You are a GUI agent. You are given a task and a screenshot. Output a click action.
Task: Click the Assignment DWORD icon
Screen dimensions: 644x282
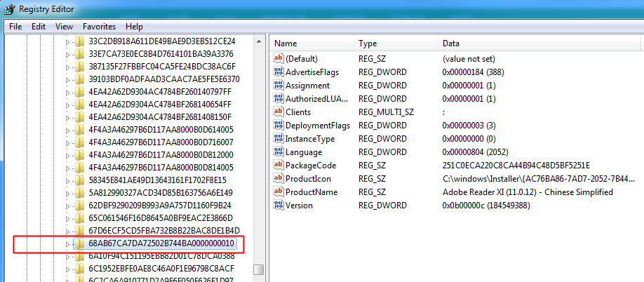(279, 86)
